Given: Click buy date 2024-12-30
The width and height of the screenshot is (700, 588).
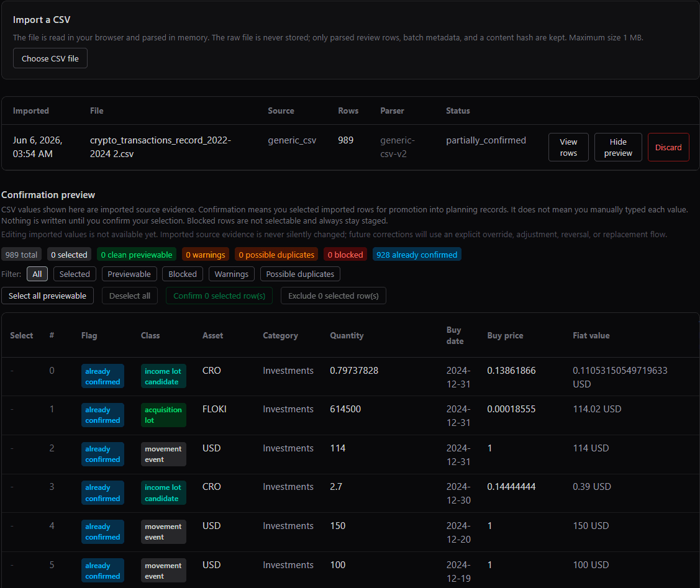Looking at the screenshot, I should pos(458,493).
